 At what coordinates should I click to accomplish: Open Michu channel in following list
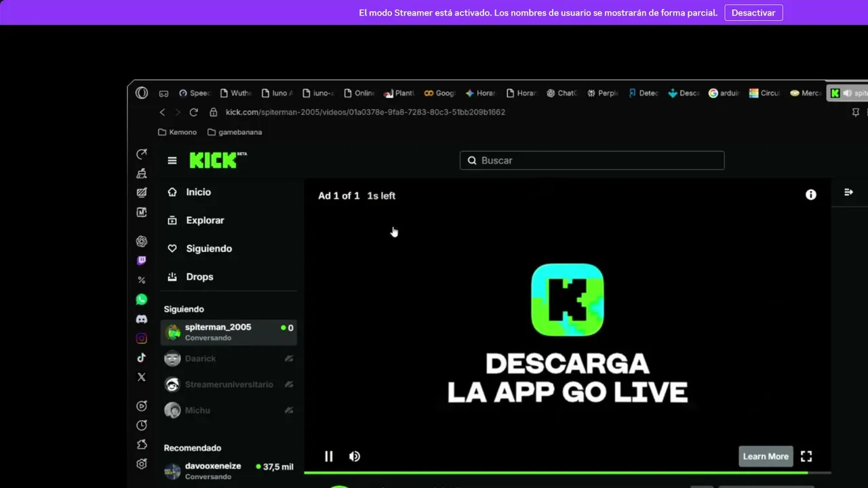pyautogui.click(x=229, y=410)
